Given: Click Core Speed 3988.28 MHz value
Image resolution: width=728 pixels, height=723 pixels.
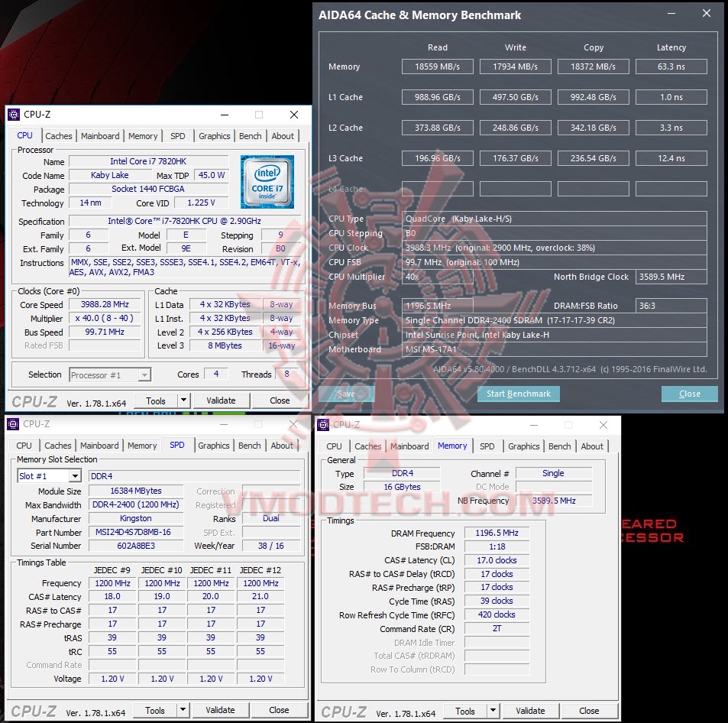Looking at the screenshot, I should pyautogui.click(x=105, y=304).
